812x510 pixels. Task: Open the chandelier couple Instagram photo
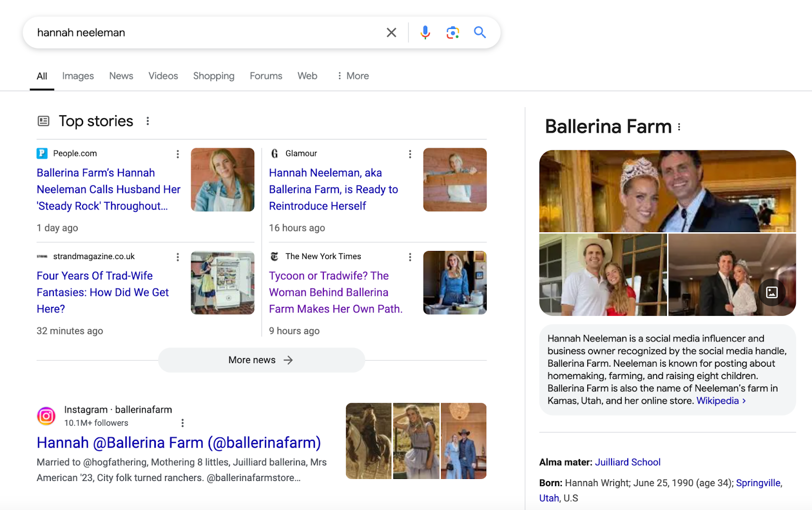[464, 441]
